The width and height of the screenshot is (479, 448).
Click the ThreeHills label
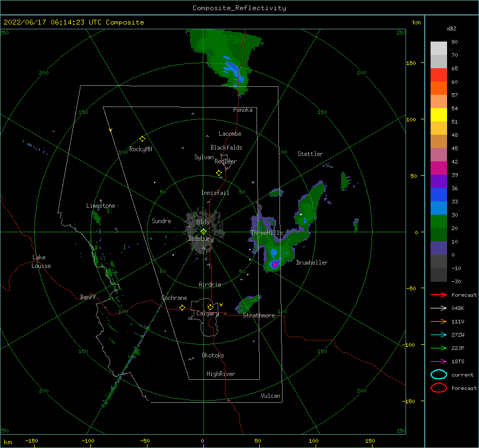click(x=267, y=233)
